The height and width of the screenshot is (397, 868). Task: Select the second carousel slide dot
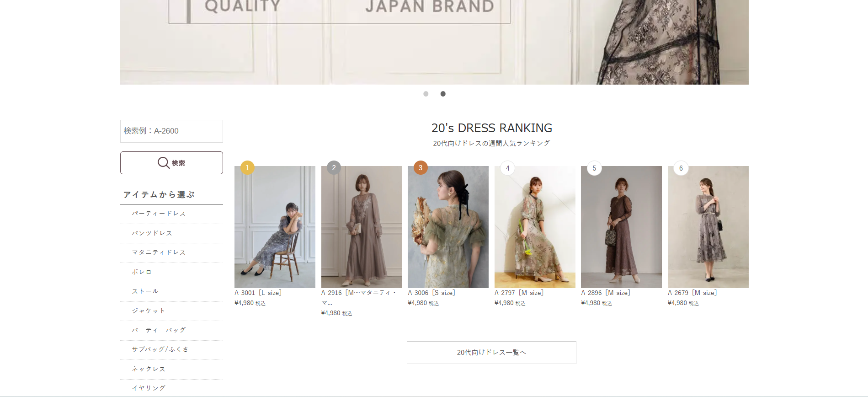pyautogui.click(x=443, y=94)
